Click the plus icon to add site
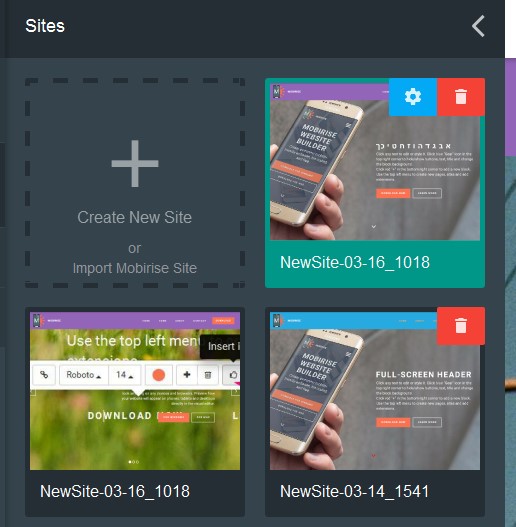The height and width of the screenshot is (527, 516). (x=135, y=163)
